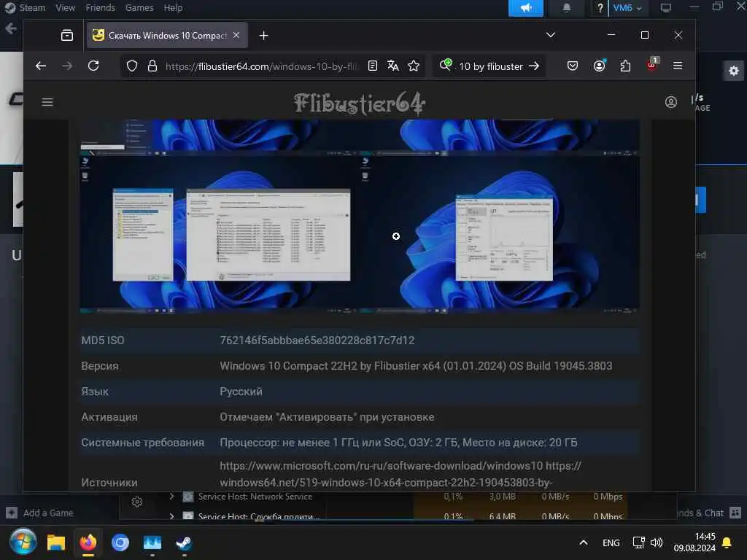Open a new browser tab

click(x=263, y=35)
